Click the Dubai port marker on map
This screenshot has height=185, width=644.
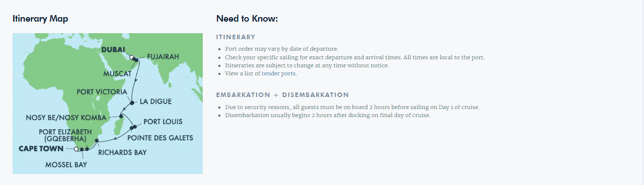click(x=132, y=58)
